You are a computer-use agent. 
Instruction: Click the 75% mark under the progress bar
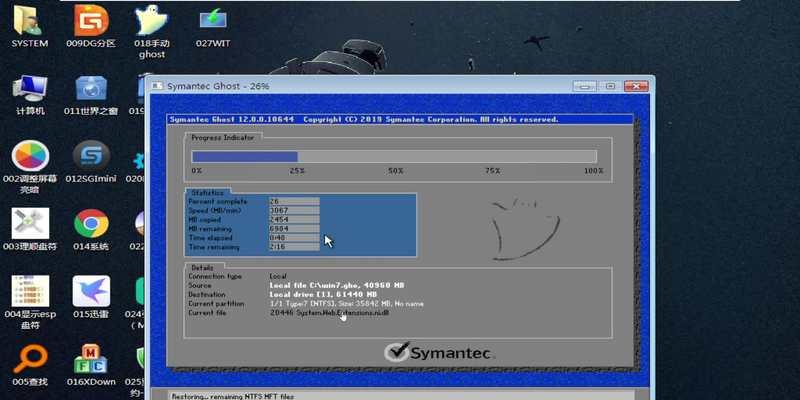493,171
